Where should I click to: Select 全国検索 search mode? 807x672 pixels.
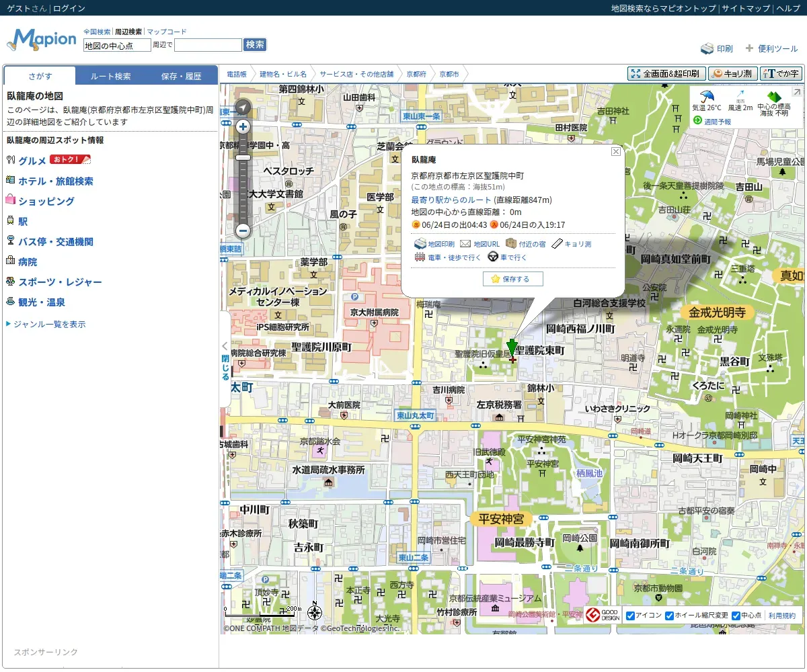tap(97, 32)
